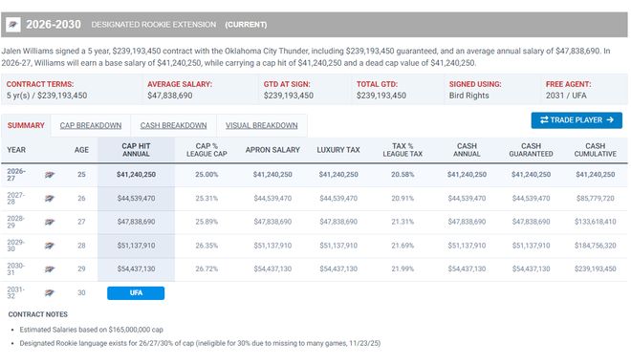
Task: Select the $41,240,250 cap hit cell for 2026-27
Action: pos(136,175)
